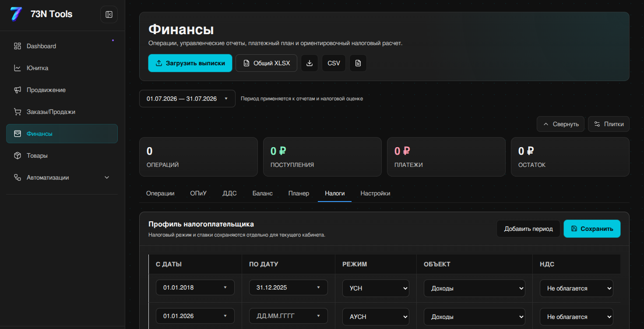
Task: Open the Планер tab
Action: (x=299, y=193)
